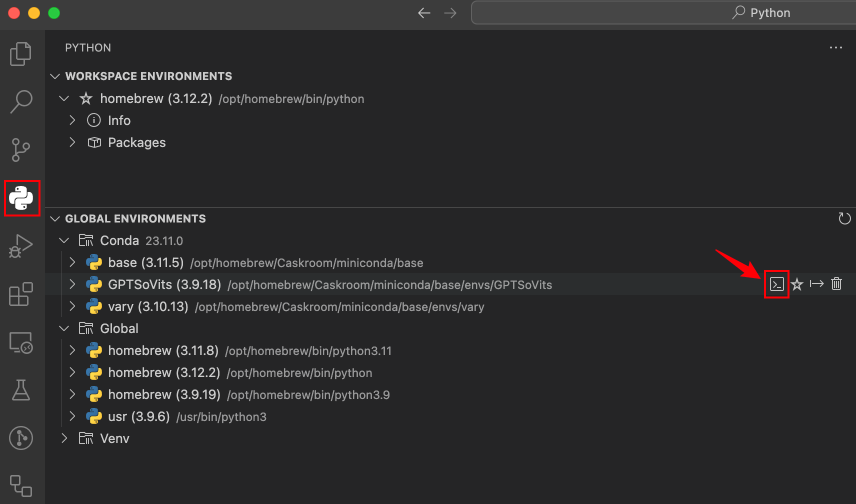Expand the Venv environments group

click(x=64, y=438)
